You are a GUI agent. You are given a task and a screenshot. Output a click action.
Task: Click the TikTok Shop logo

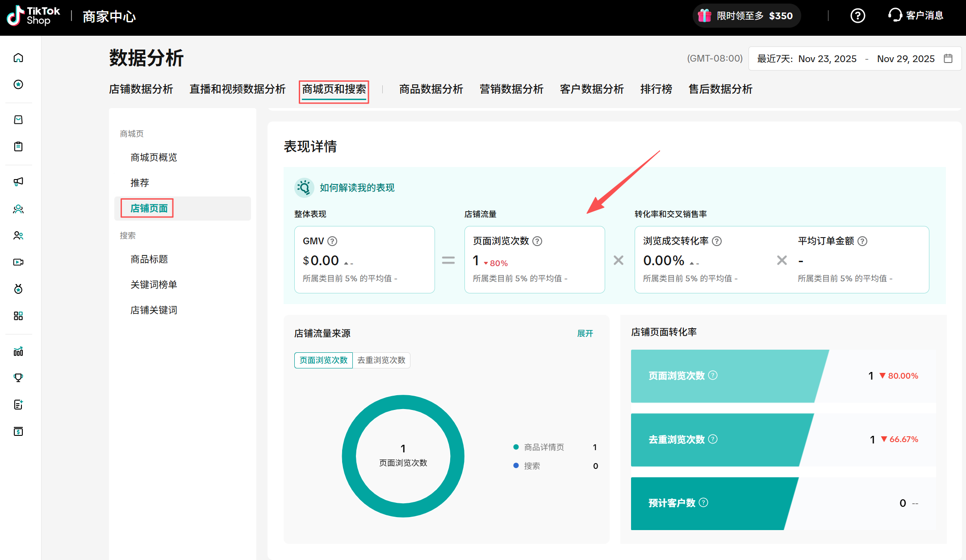tap(33, 16)
